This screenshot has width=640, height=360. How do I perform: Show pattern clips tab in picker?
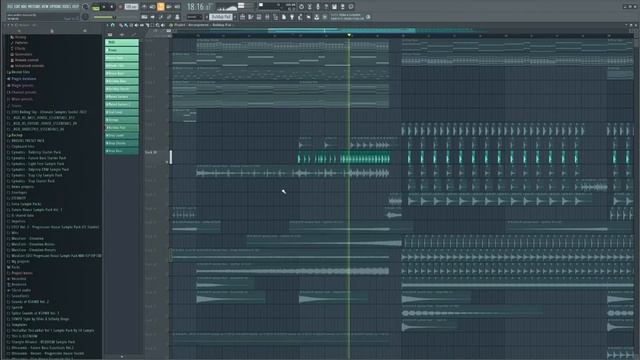[x=110, y=35]
